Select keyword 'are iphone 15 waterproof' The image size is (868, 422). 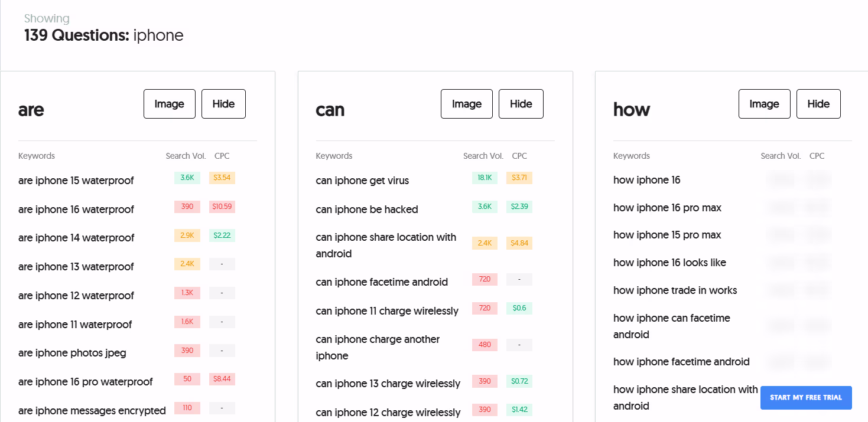(76, 181)
